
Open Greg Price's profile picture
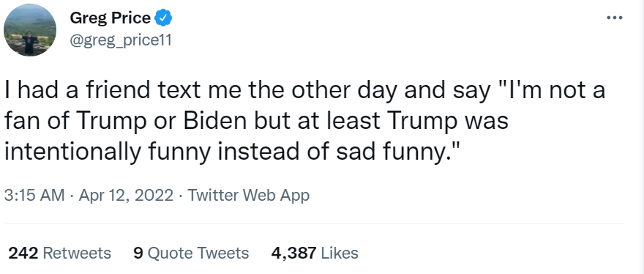coord(30,30)
